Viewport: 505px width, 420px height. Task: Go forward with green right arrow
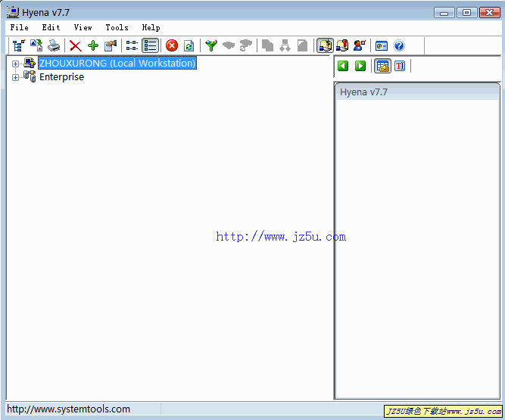point(360,66)
